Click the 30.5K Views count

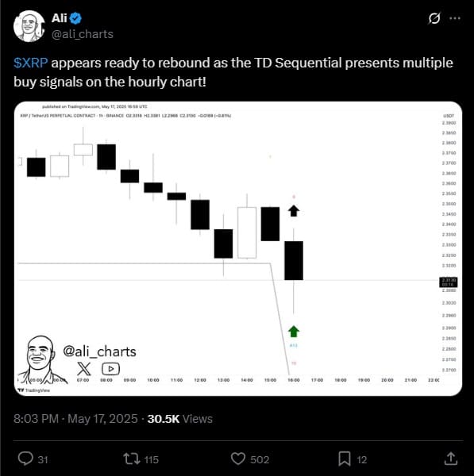click(x=180, y=419)
